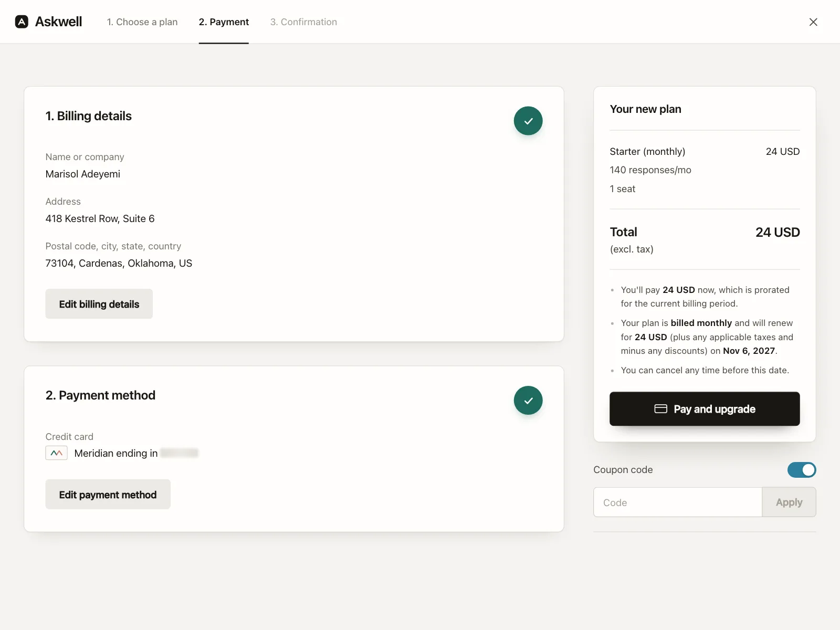The height and width of the screenshot is (630, 840).
Task: Click the 'Name or company' label
Action: click(x=85, y=157)
